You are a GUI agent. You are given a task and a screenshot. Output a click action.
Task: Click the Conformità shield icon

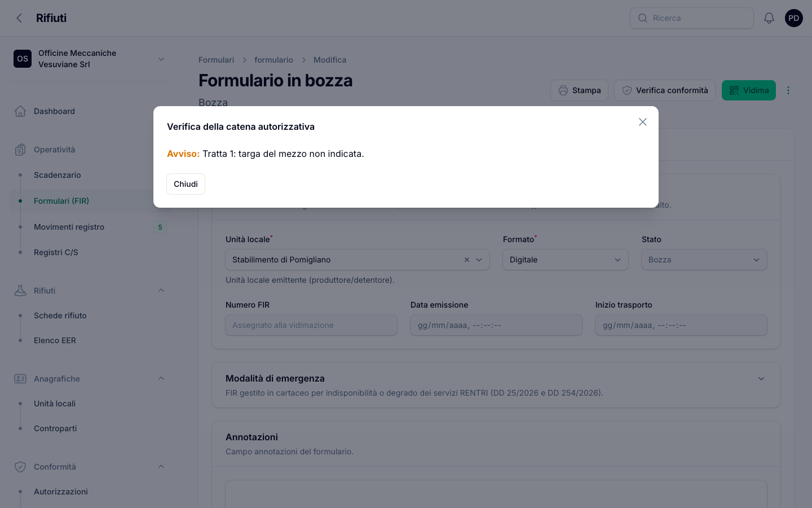20,467
